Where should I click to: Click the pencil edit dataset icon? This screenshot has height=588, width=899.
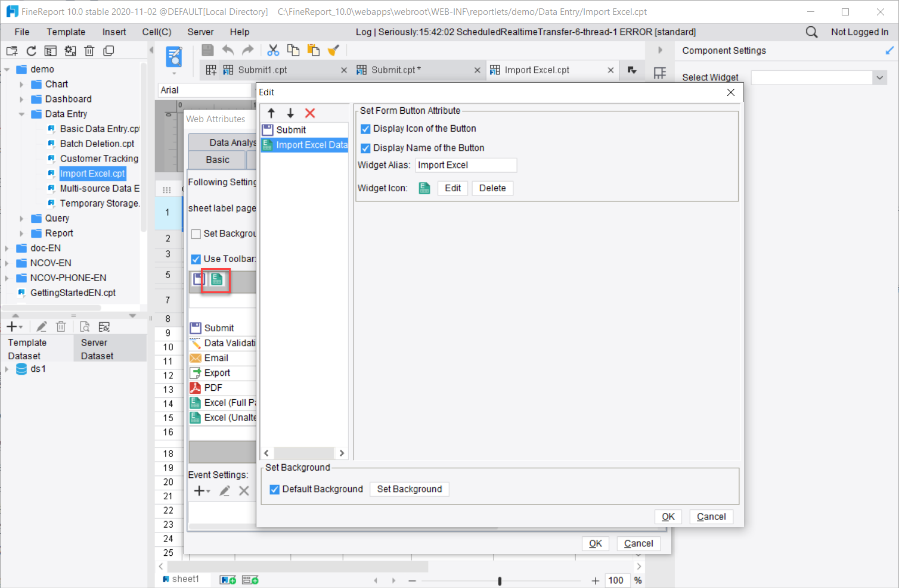41,326
